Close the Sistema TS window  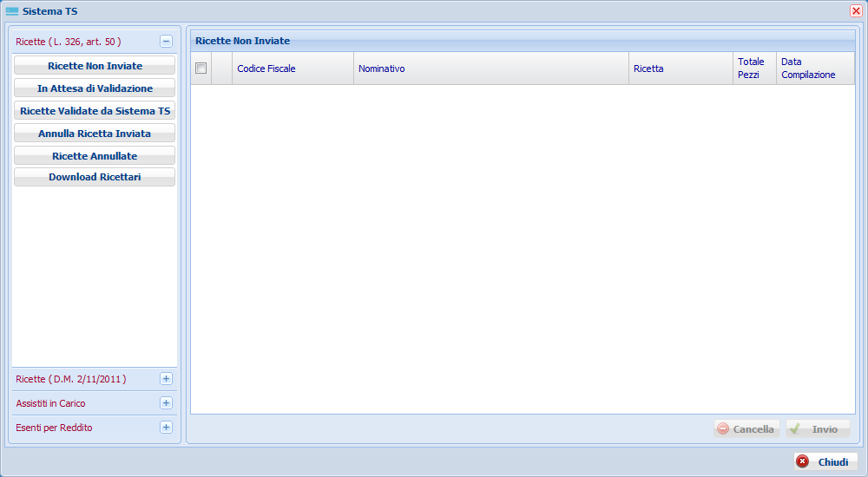coord(856,11)
